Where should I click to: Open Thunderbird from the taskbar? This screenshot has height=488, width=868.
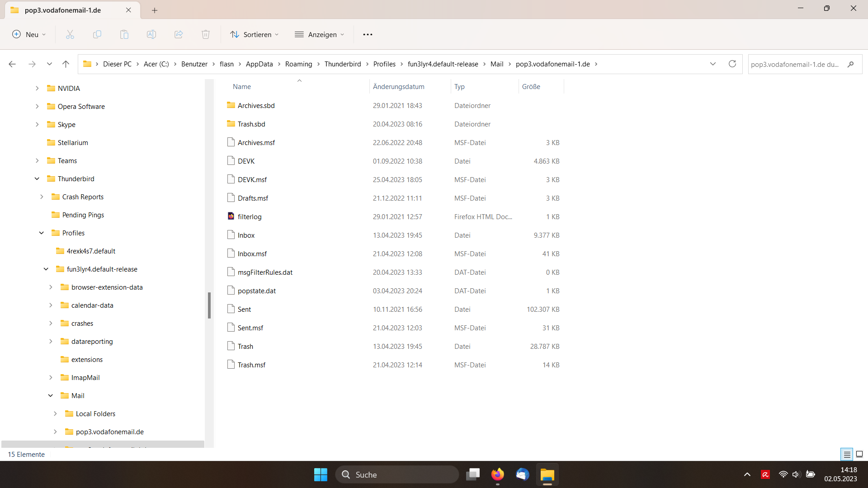522,474
